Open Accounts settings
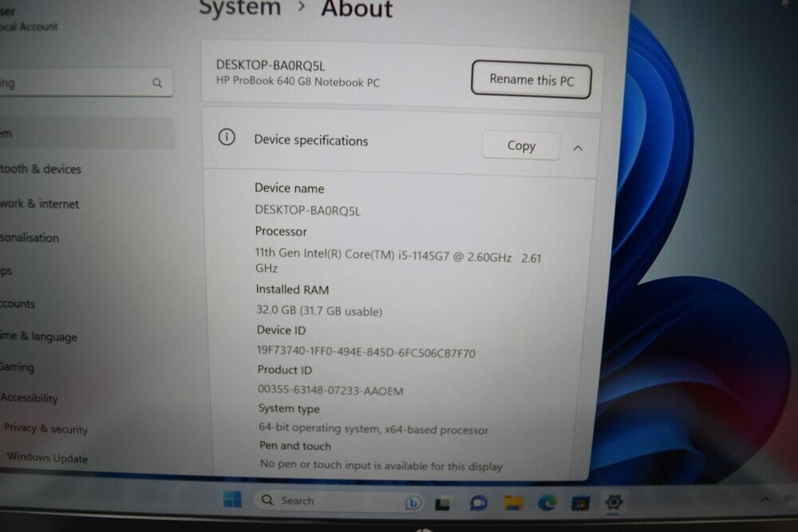Screen dimensions: 798x532 [18, 304]
